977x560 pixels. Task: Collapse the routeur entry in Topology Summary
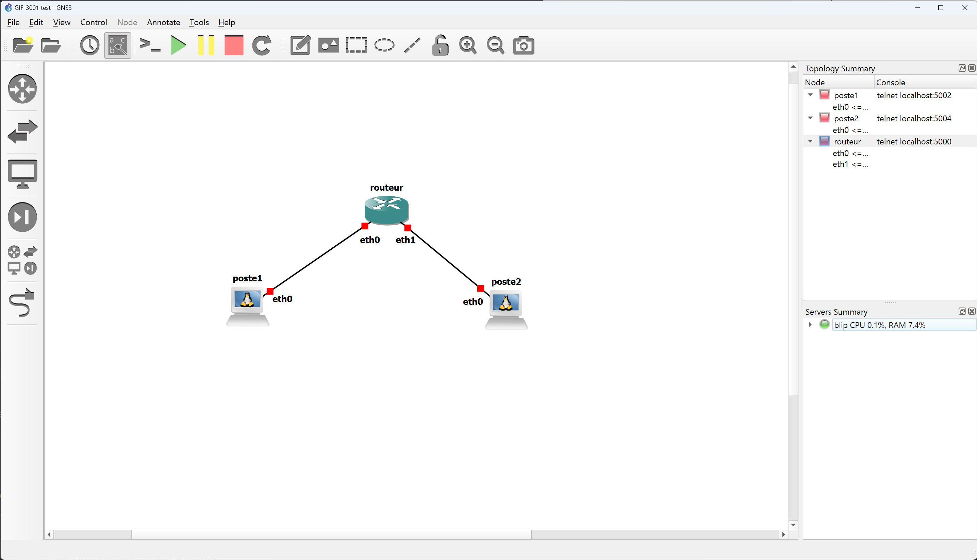click(810, 141)
